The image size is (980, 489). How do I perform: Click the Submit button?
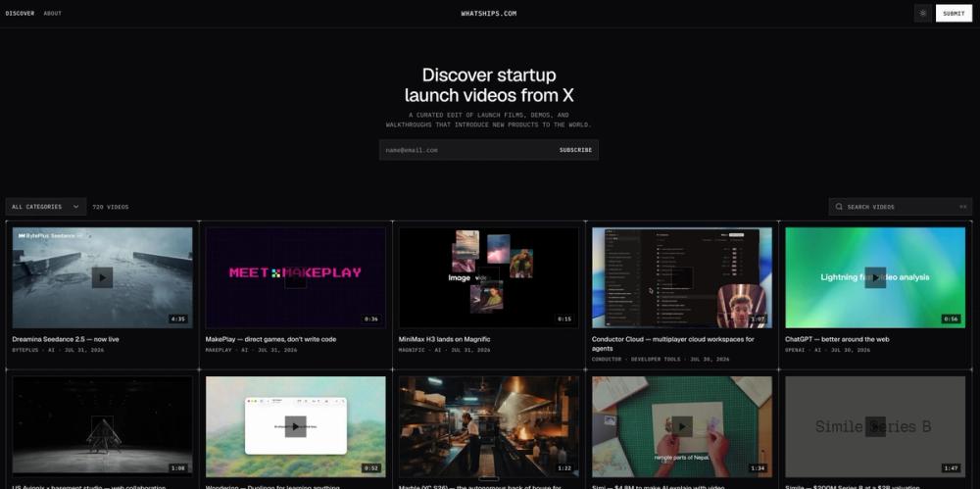954,13
